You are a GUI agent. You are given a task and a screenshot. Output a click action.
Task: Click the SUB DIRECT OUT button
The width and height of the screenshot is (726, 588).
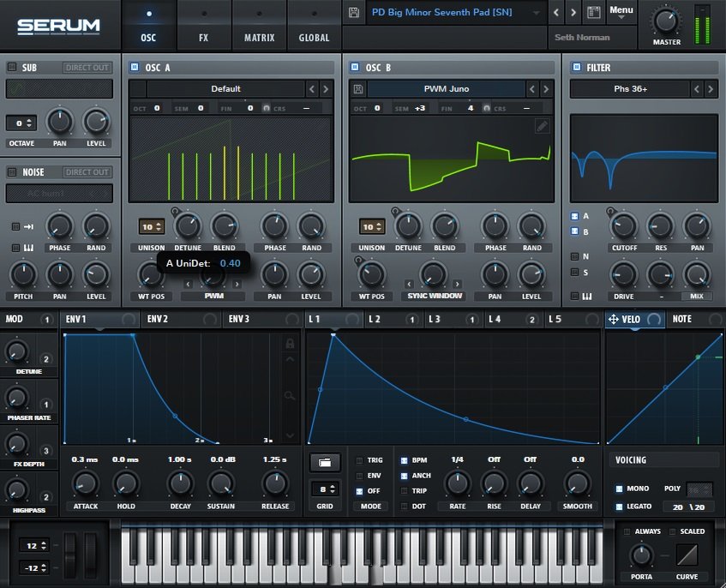tap(87, 68)
